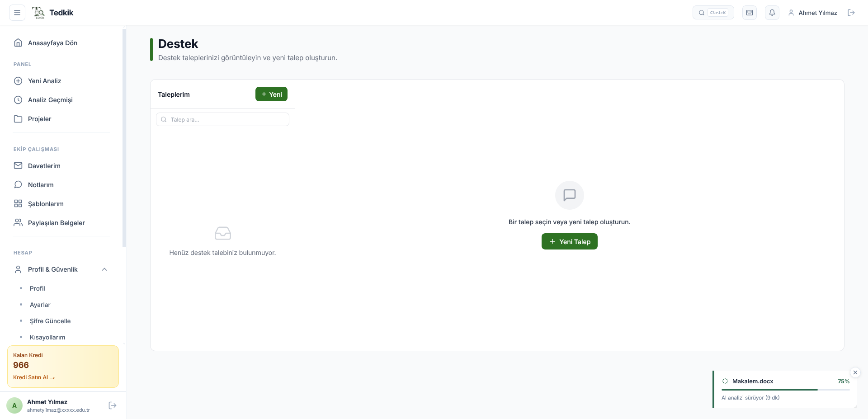The image size is (868, 419).
Task: Click the Henüz destek talebiniz bulunmuyor message
Action: click(222, 253)
